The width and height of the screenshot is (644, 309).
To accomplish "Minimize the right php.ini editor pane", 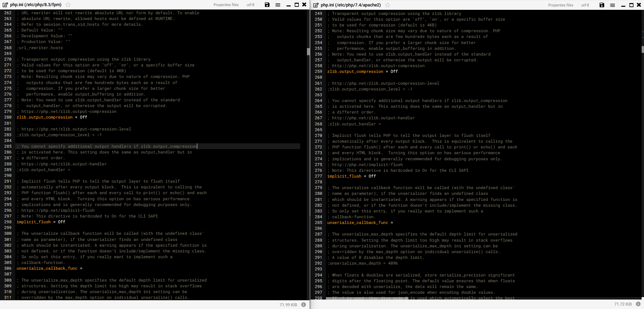I will pyautogui.click(x=623, y=5).
